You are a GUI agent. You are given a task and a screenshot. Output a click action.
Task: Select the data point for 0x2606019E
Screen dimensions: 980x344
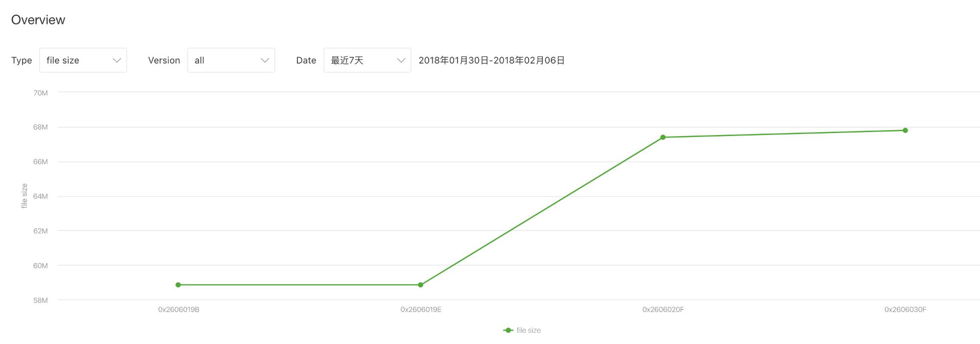[420, 285]
